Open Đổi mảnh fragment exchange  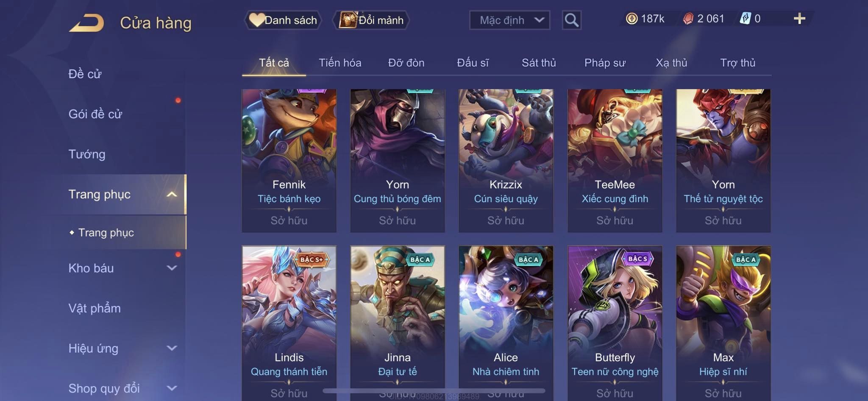(x=371, y=20)
